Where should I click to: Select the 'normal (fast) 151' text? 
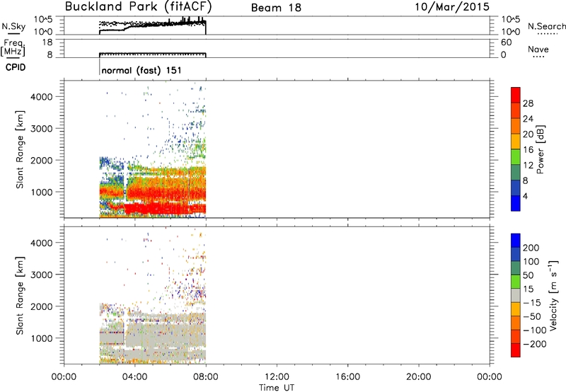[x=141, y=70]
